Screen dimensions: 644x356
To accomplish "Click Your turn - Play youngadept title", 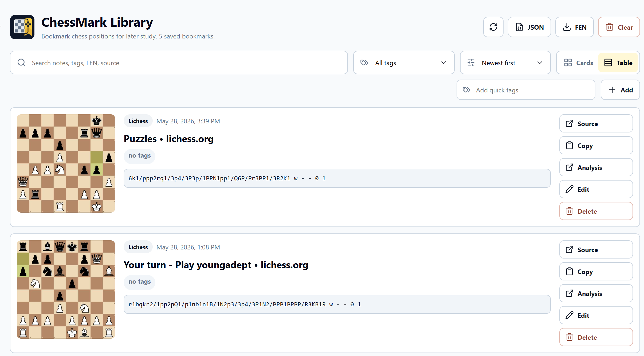I will pos(216,265).
